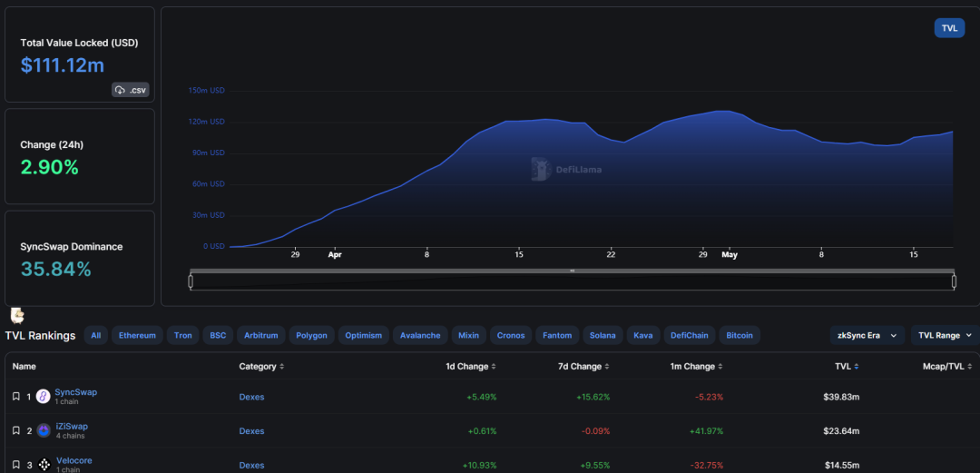The width and height of the screenshot is (980, 473).
Task: Click the SyncSwap logo icon
Action: coord(44,397)
